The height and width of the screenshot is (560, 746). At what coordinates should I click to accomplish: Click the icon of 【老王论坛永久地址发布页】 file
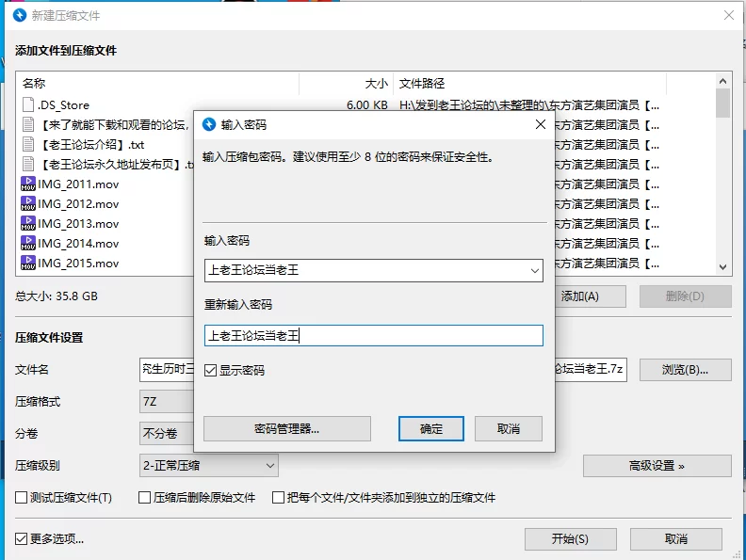28,164
